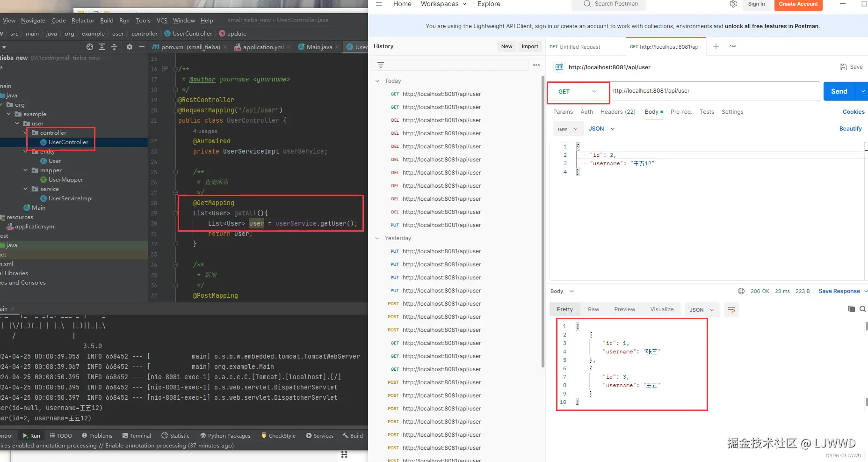868x462 pixels.
Task: Toggle response line wrap icon
Action: coord(731,310)
